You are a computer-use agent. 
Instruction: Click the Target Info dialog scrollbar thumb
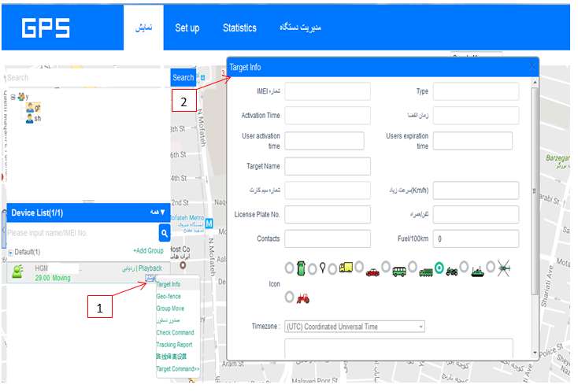click(x=535, y=191)
